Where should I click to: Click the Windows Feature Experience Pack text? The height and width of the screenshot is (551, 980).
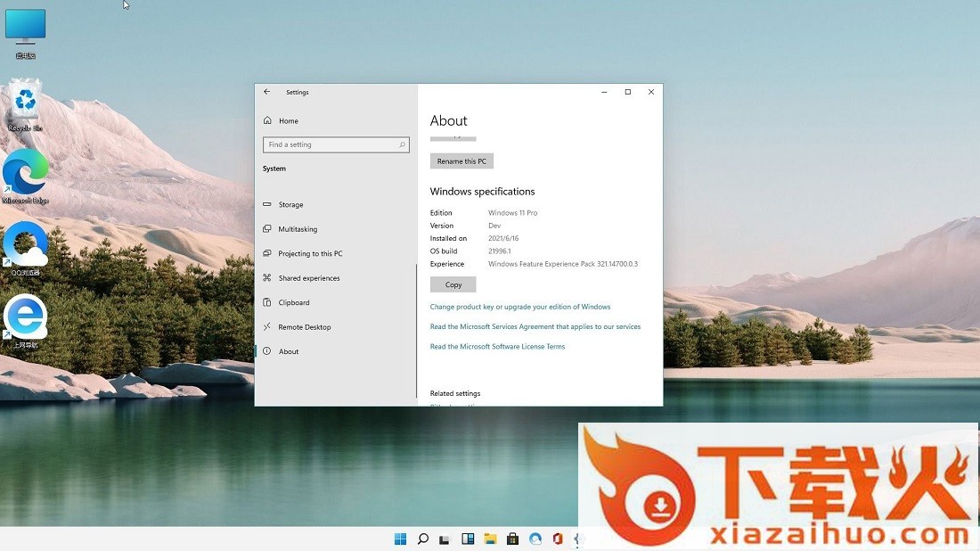coord(563,264)
